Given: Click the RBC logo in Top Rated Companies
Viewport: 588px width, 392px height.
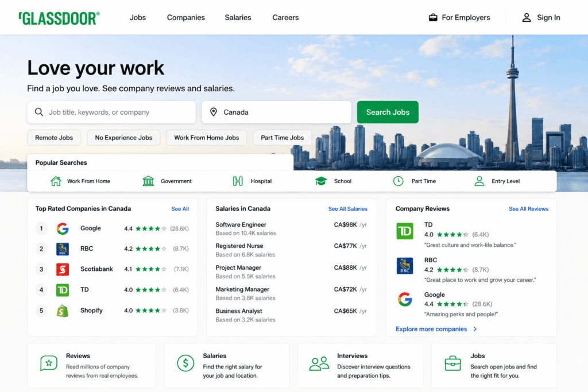Looking at the screenshot, I should point(63,249).
